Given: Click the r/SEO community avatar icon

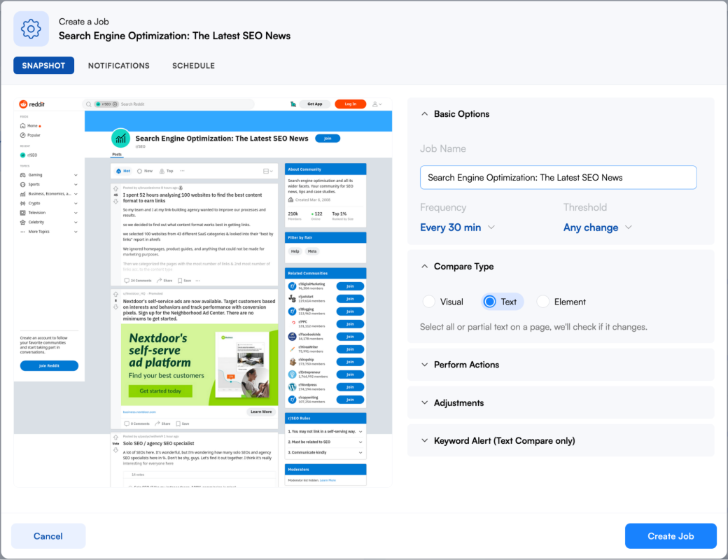Looking at the screenshot, I should [x=120, y=138].
